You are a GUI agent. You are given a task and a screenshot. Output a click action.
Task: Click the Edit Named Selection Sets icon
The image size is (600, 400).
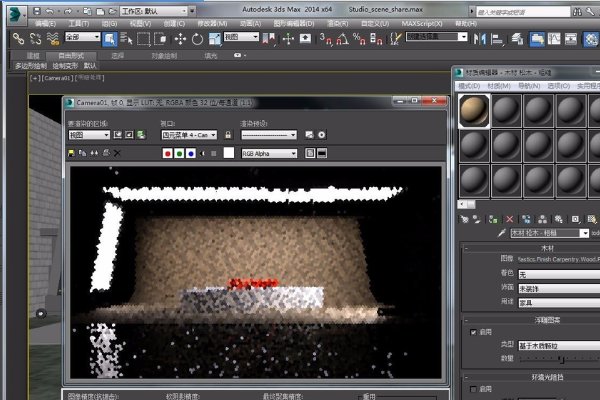(x=396, y=39)
